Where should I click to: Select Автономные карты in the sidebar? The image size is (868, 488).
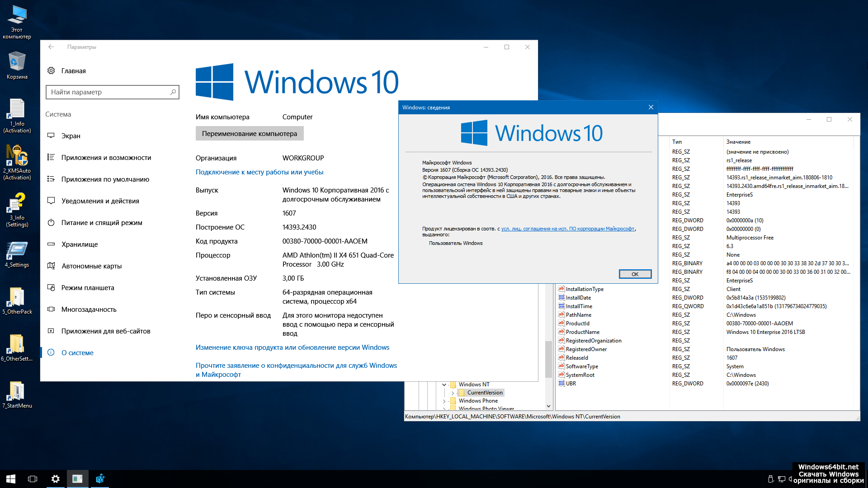[x=91, y=266]
